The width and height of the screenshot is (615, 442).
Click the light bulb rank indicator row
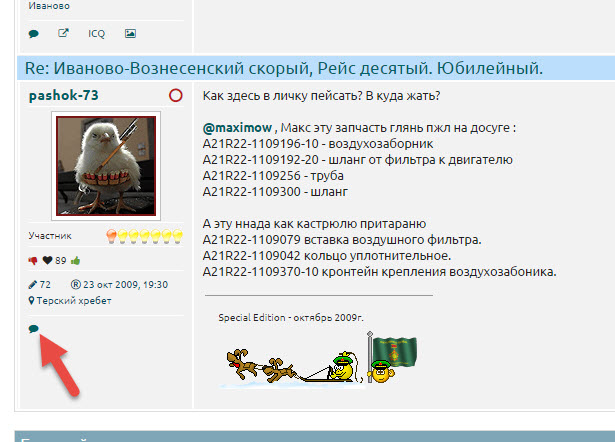point(144,235)
